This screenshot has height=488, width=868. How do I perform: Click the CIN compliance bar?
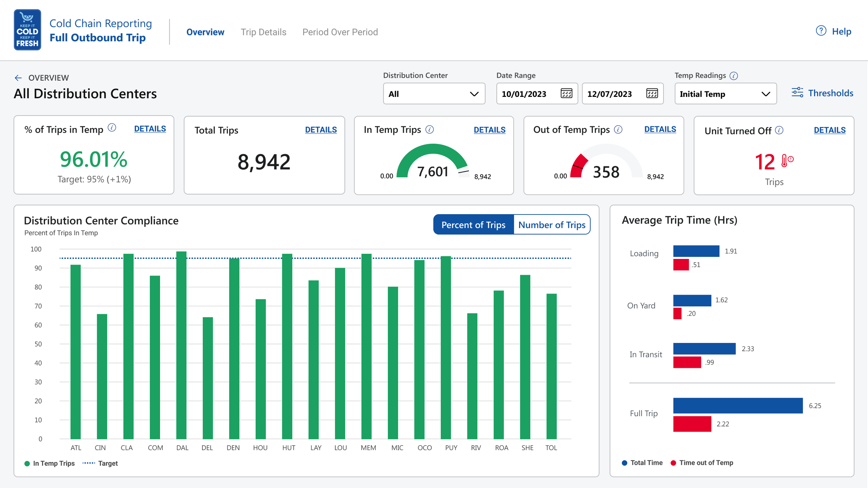coord(102,377)
